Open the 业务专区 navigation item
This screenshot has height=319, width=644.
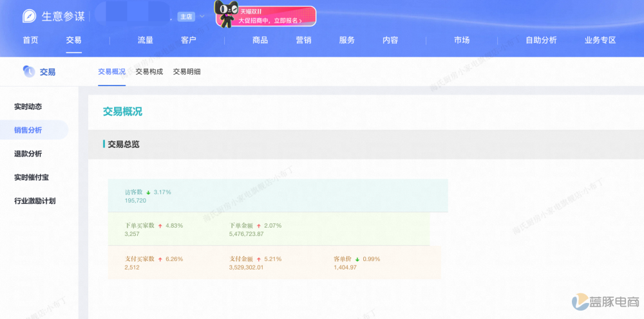[x=600, y=40]
